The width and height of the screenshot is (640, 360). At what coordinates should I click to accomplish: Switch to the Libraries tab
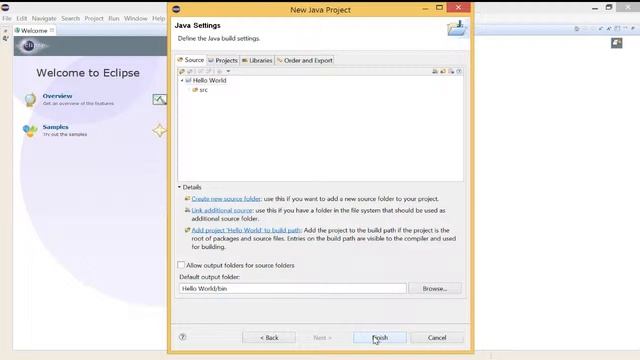click(x=257, y=60)
